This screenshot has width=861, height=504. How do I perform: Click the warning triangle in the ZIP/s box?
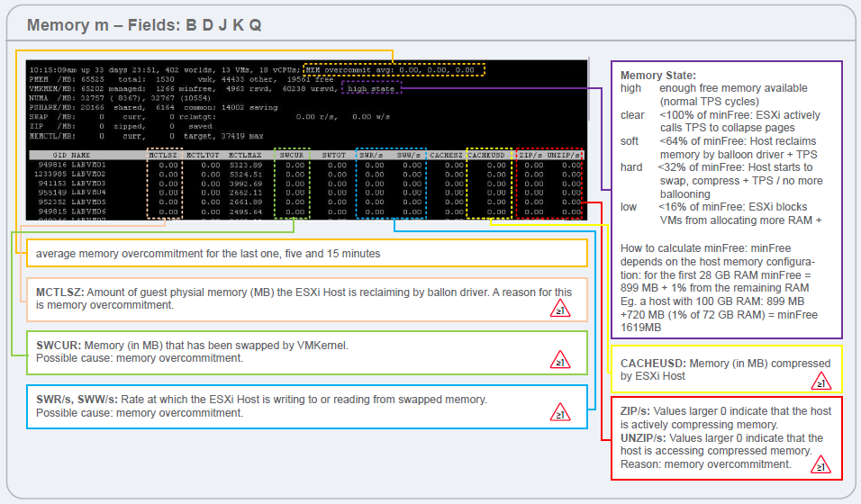point(820,465)
